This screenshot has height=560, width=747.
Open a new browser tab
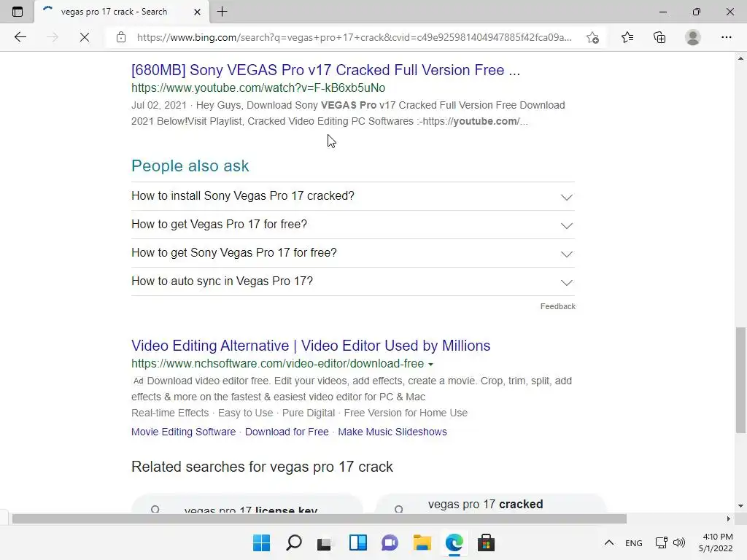pos(222,12)
